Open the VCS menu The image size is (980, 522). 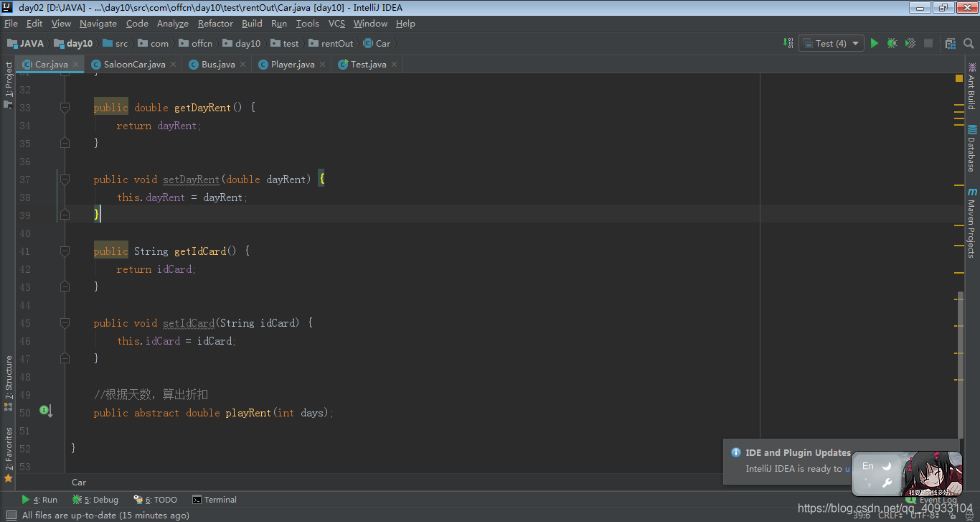point(336,23)
